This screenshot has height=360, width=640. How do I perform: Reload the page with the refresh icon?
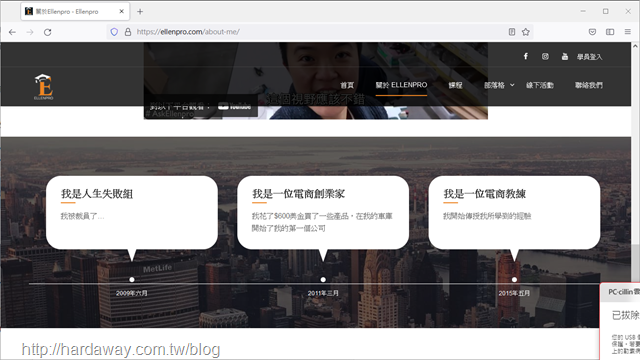point(47,32)
